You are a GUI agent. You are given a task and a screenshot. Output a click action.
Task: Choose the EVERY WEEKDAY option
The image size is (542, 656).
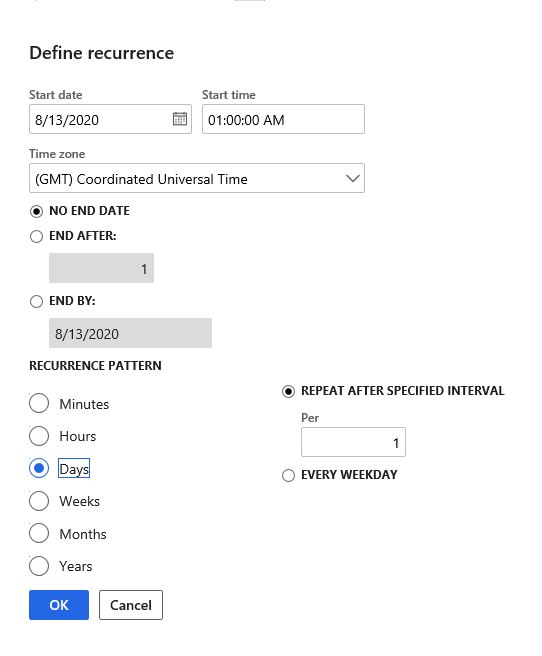[288, 476]
